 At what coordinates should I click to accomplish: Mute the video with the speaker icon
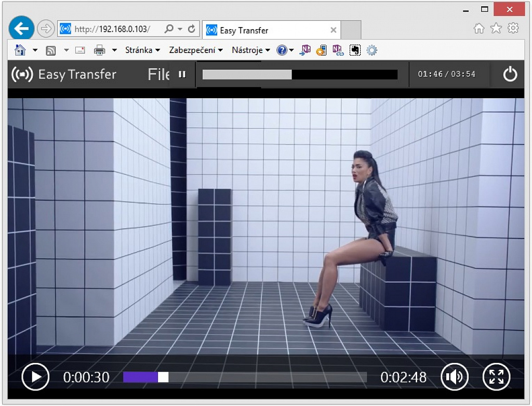[x=455, y=377]
